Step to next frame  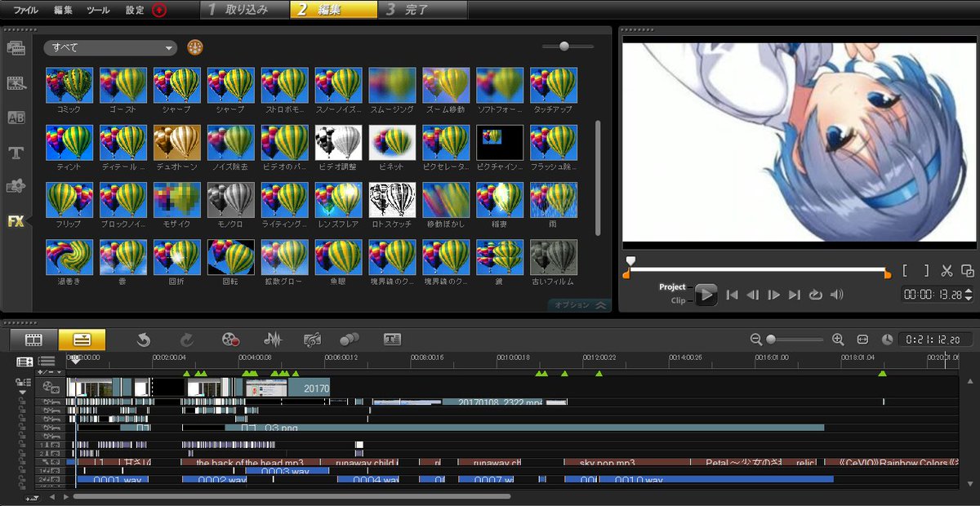point(773,295)
